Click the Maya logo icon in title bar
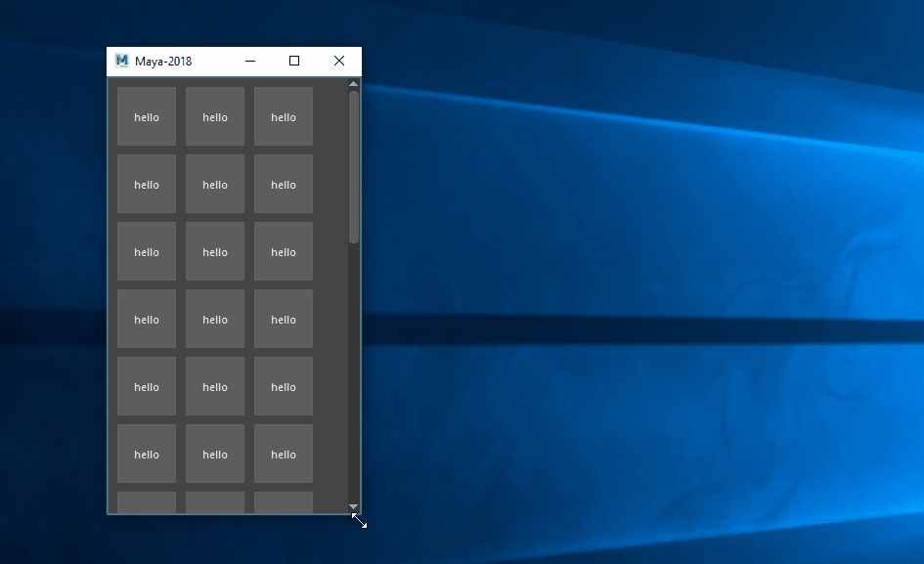The width and height of the screenshot is (924, 564). 122,61
